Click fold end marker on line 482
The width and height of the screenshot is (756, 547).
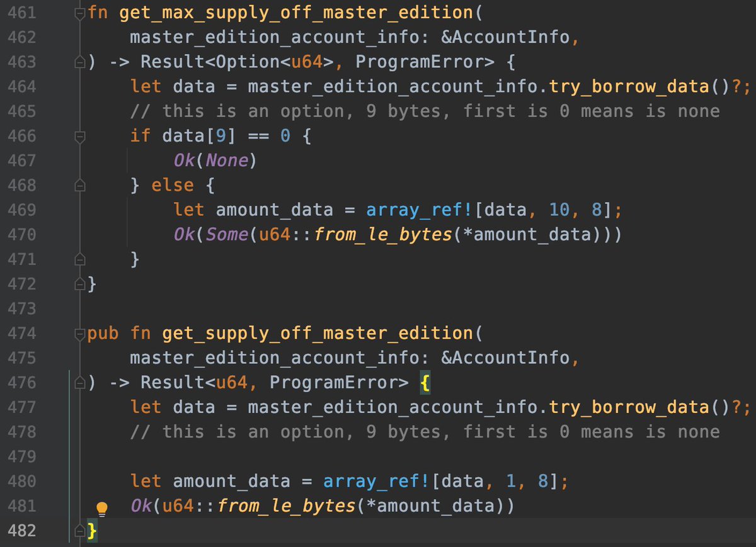coord(79,531)
